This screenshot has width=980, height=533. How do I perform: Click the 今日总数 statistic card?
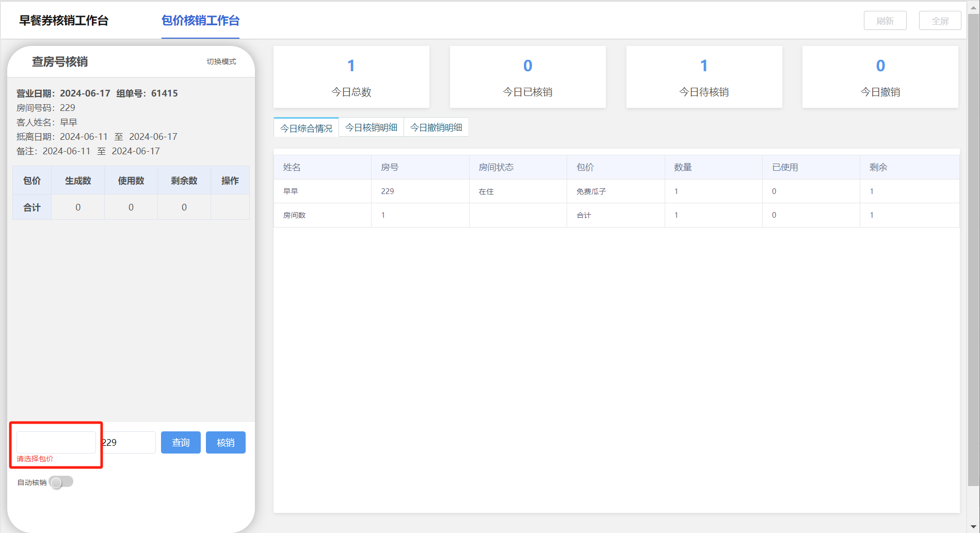coord(351,77)
